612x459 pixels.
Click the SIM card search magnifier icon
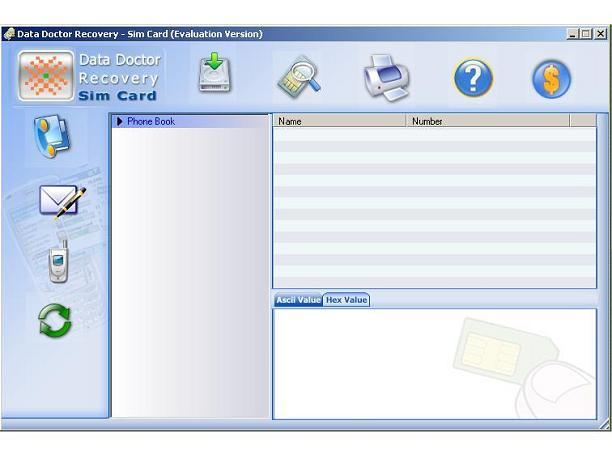pyautogui.click(x=300, y=76)
